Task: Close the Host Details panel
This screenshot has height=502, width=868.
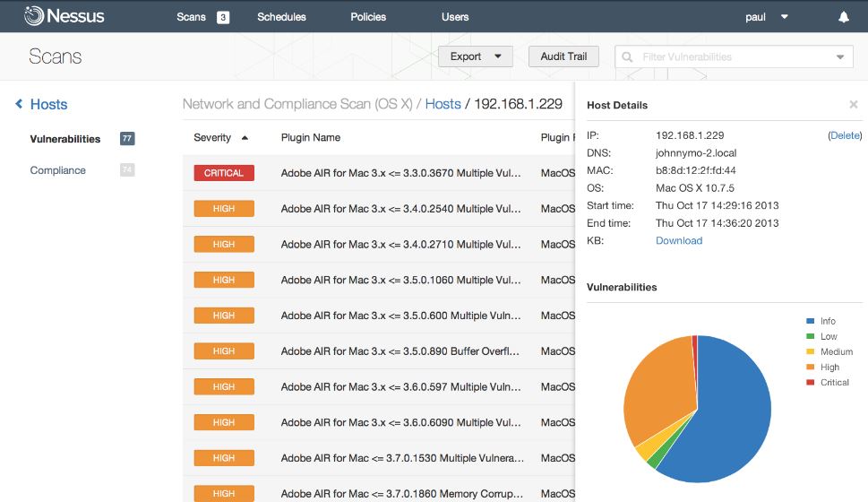Action: point(853,104)
